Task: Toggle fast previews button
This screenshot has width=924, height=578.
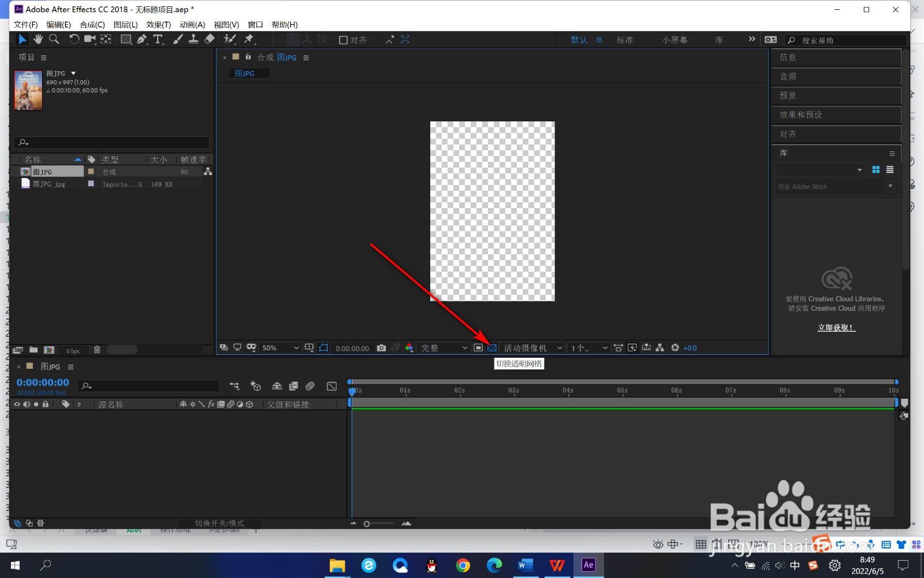Action: pyautogui.click(x=632, y=348)
